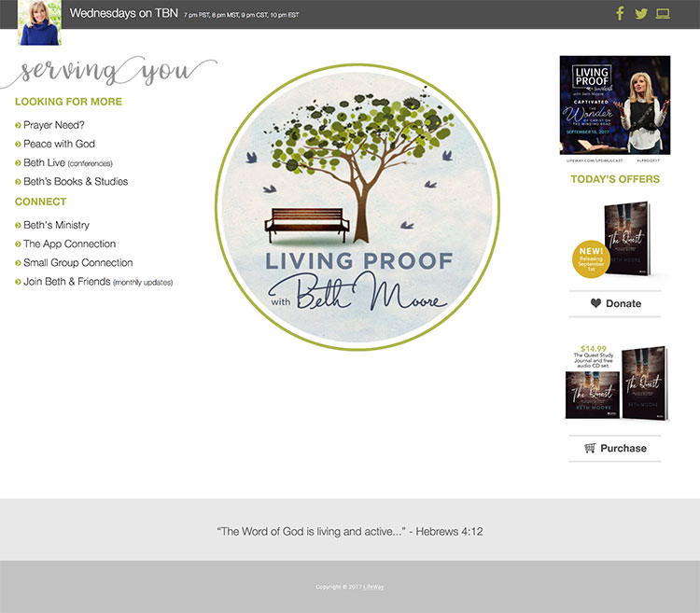
Task: Click the TODAY'S OFFERS heading
Action: tap(615, 179)
